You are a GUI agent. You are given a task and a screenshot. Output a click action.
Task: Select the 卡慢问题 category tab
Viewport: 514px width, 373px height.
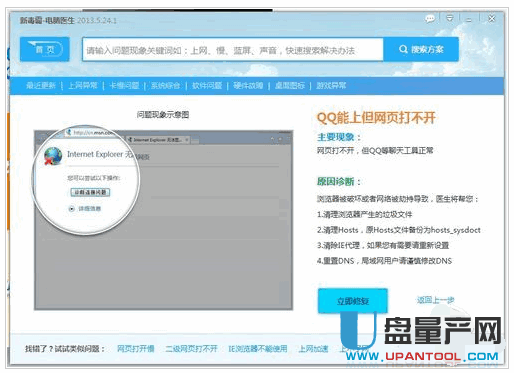click(x=124, y=86)
